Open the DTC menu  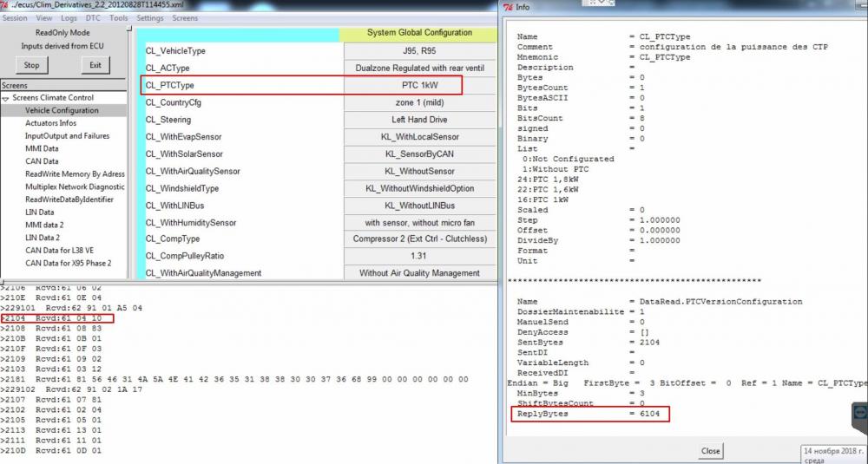pos(93,18)
